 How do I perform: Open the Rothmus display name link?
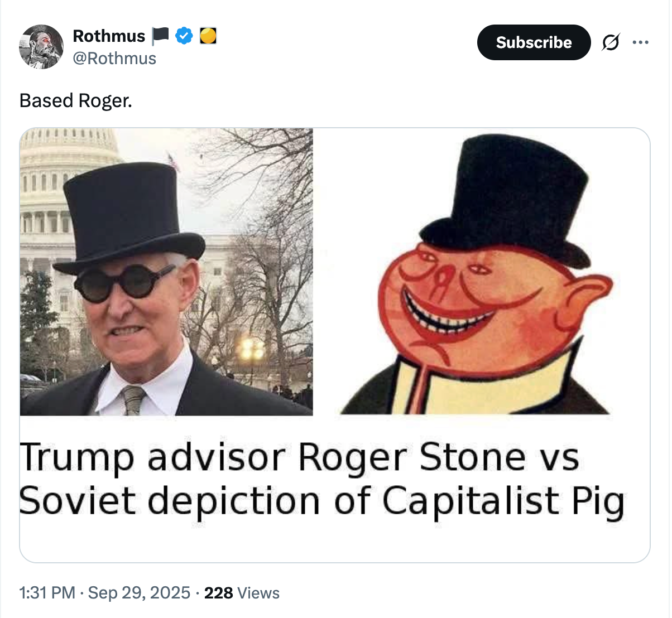[109, 36]
